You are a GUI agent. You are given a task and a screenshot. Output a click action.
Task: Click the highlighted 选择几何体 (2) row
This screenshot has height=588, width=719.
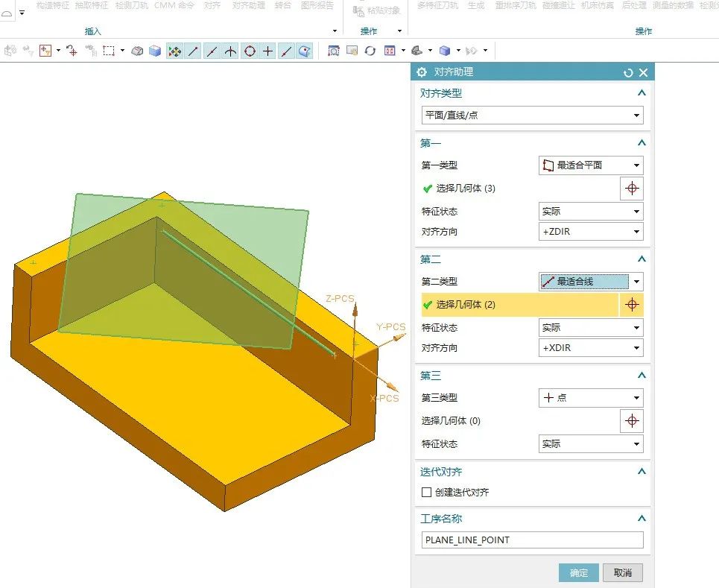519,305
